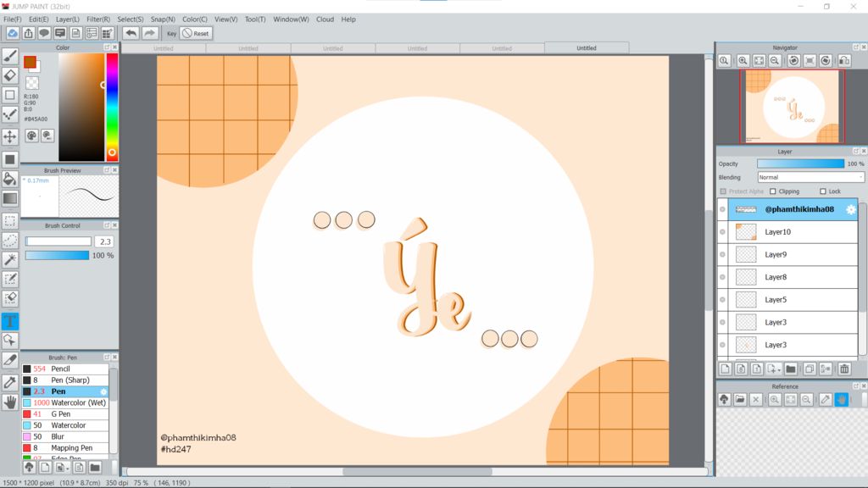Click the cloud save toolbar icon

click(x=12, y=33)
